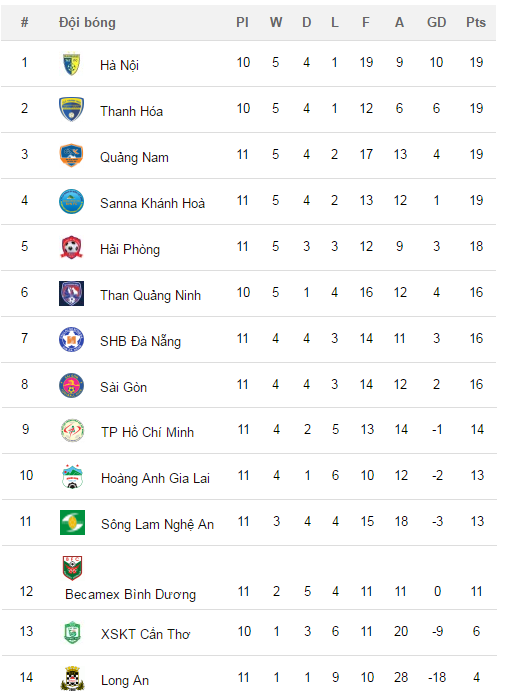The width and height of the screenshot is (513, 693).
Task: Open the Hoàng Anh Gia Lai team link
Action: click(x=156, y=478)
